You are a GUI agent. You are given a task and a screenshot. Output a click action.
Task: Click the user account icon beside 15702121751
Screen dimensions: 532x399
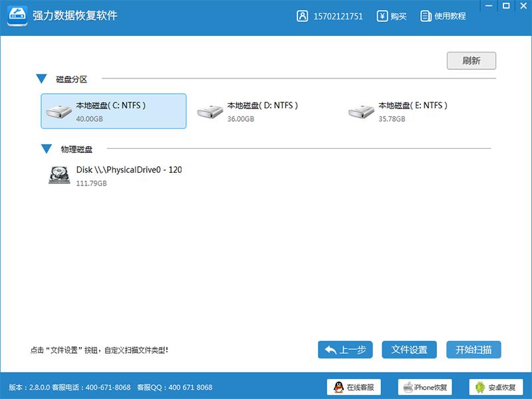coord(303,16)
